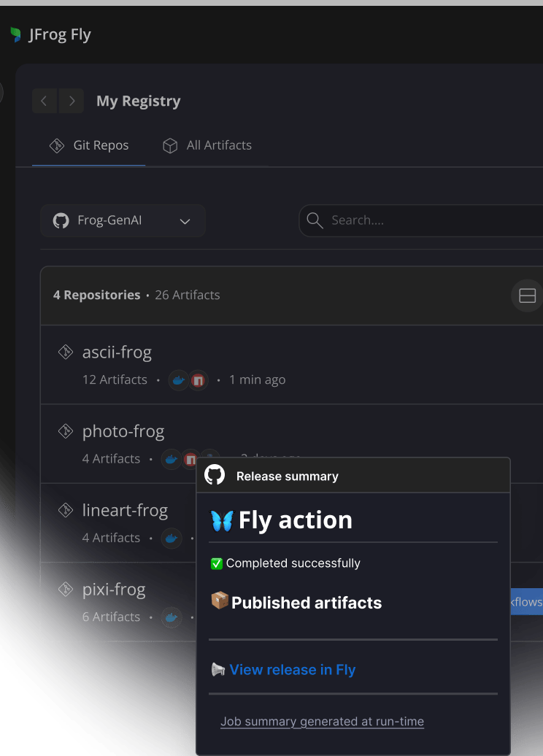Open the All Artifacts tab
Viewport: 543px width, 756px height.
(207, 145)
